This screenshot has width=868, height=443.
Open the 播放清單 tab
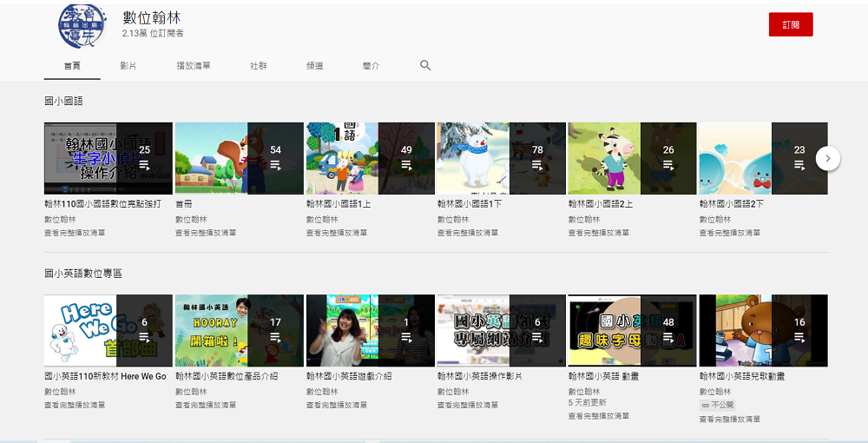click(194, 66)
